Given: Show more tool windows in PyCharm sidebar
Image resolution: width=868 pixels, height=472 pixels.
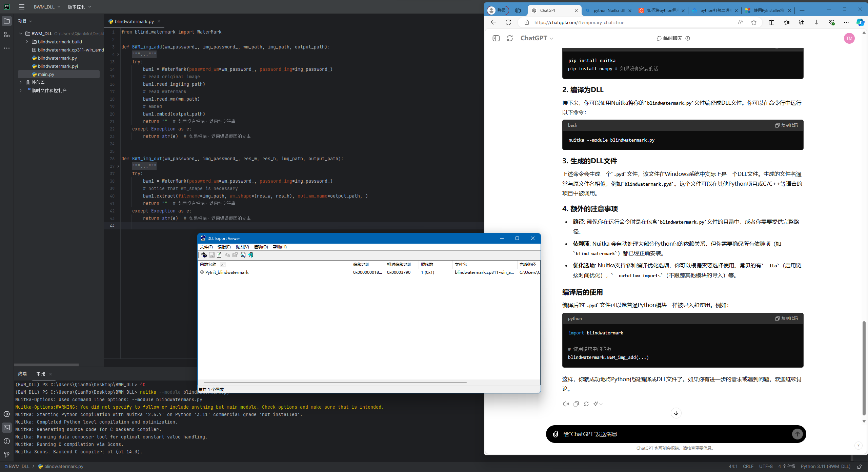Looking at the screenshot, I should coord(7,48).
